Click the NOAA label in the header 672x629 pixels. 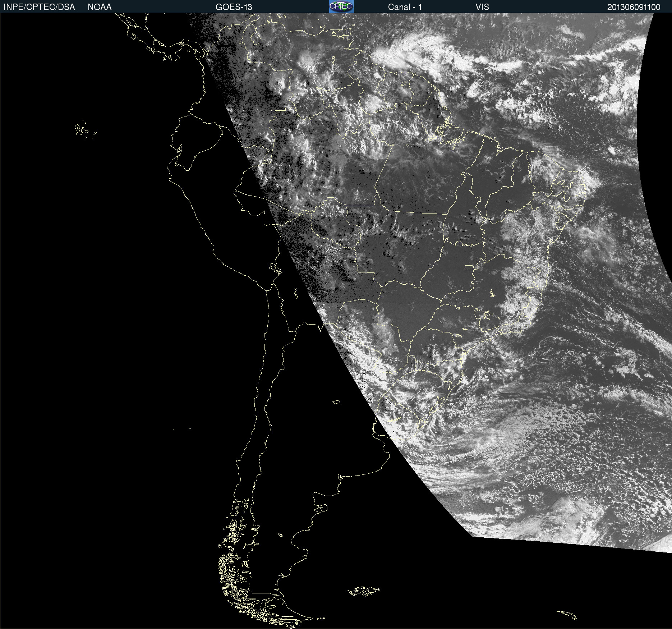100,7
